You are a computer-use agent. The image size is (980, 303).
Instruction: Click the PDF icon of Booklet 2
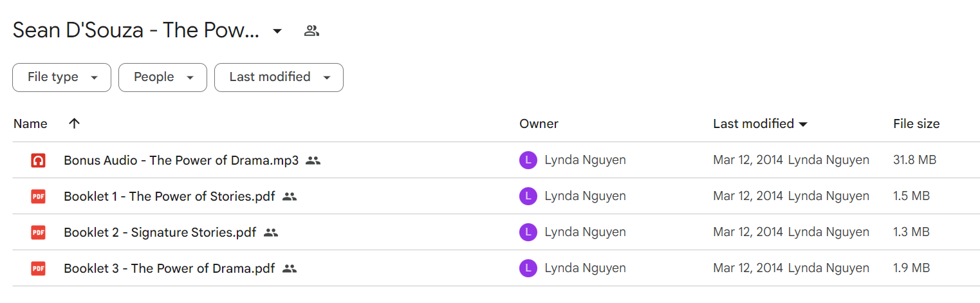[x=38, y=232]
